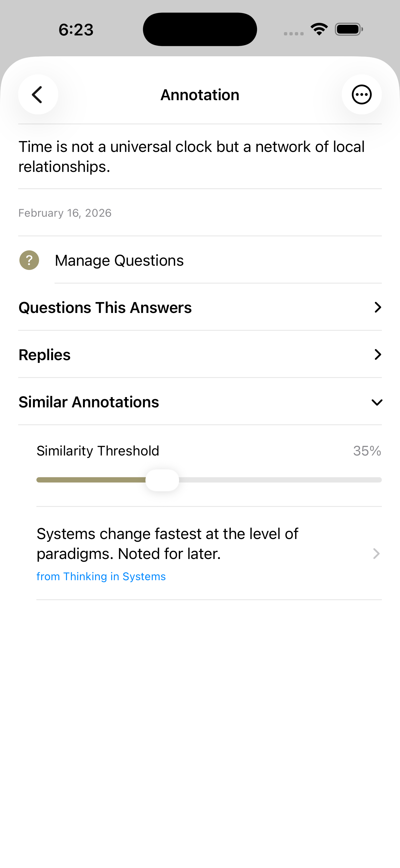The image size is (400, 868).
Task: Open Manage Questions
Action: (119, 260)
